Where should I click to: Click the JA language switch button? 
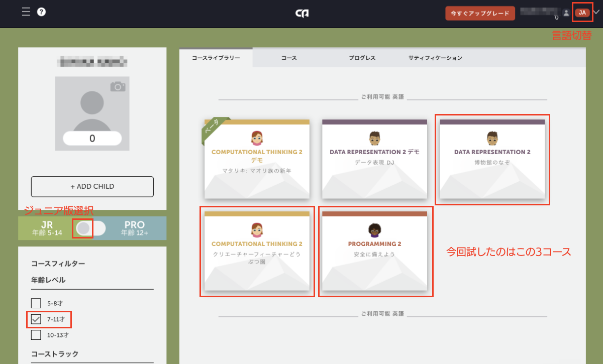(582, 12)
